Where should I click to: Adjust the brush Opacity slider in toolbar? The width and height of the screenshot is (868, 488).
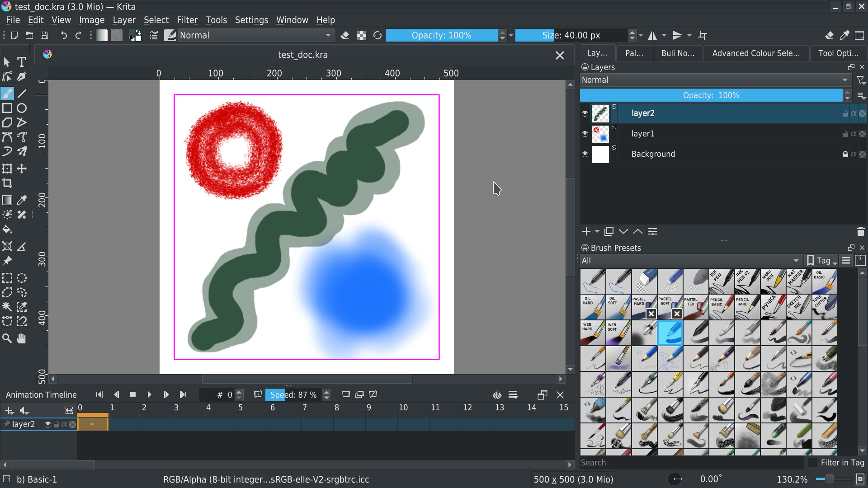[441, 35]
